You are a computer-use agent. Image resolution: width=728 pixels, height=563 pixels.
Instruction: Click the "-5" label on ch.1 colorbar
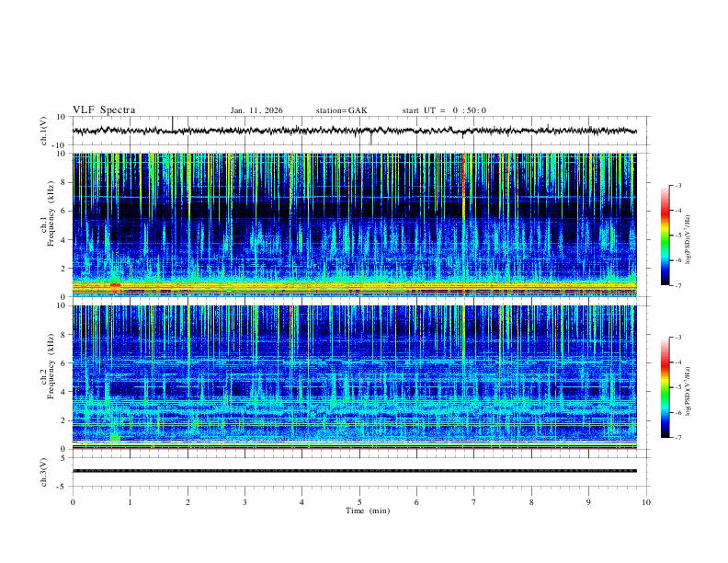(678, 236)
